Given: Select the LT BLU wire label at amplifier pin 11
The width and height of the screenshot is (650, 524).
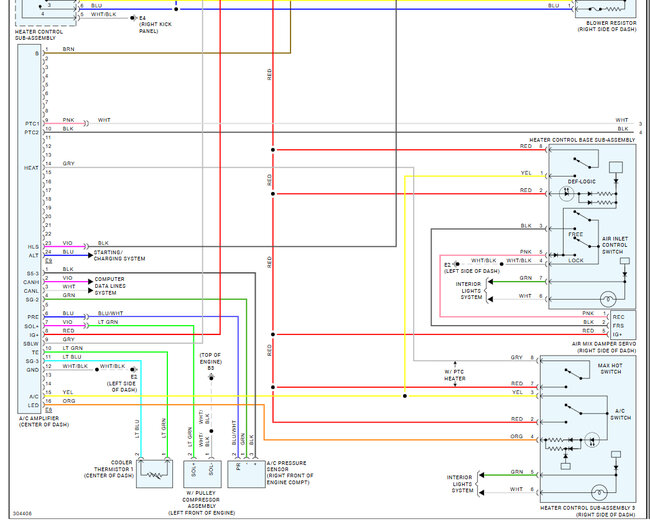Looking at the screenshot, I should coord(72,357).
